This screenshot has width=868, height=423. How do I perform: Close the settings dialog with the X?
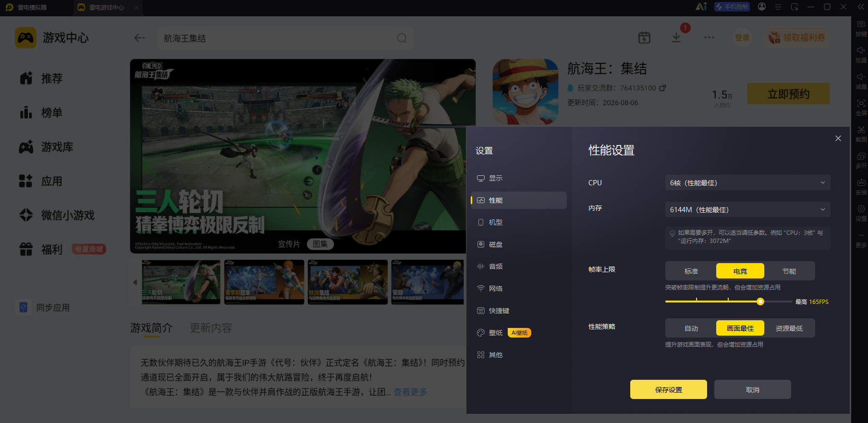(838, 138)
